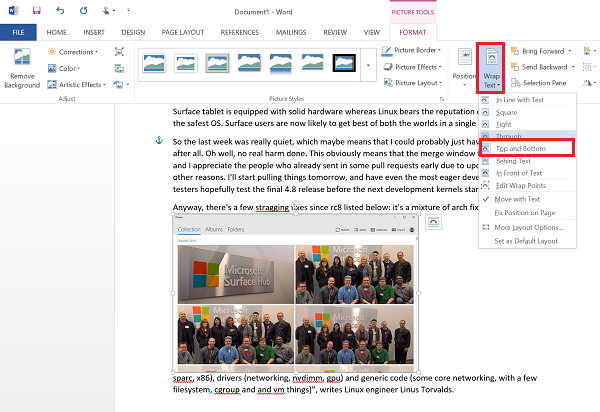Open More Layout Options

(527, 228)
